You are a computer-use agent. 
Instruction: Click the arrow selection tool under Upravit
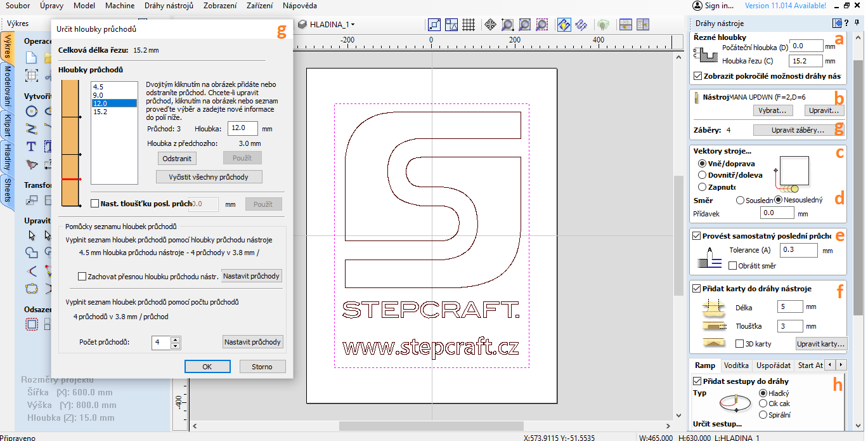pyautogui.click(x=32, y=235)
